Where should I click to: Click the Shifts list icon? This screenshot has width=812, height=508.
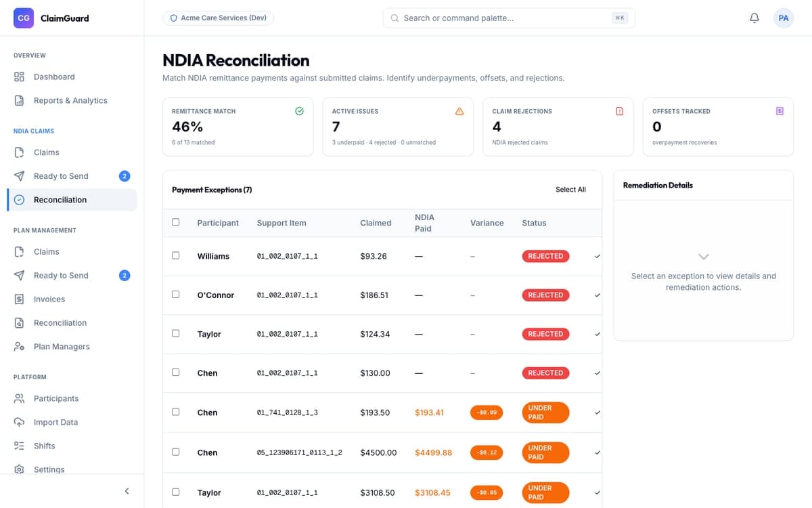click(x=20, y=446)
